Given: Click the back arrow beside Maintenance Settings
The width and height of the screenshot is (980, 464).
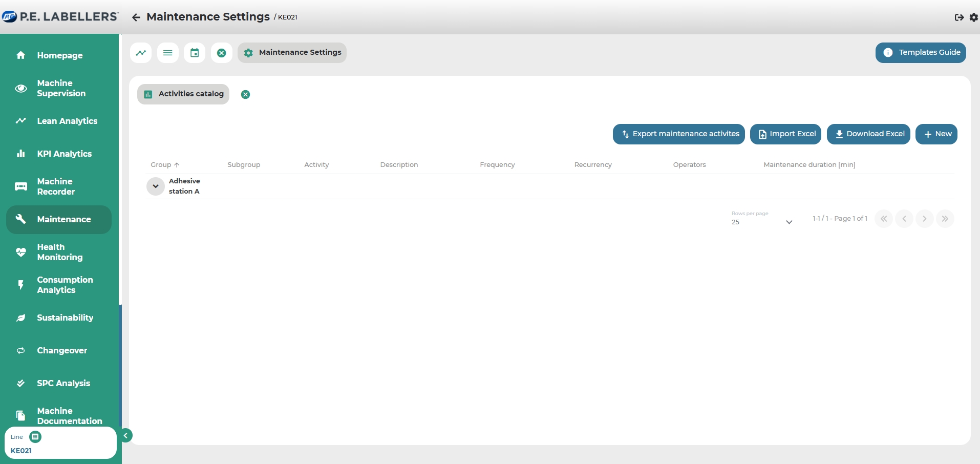Looking at the screenshot, I should (x=136, y=17).
